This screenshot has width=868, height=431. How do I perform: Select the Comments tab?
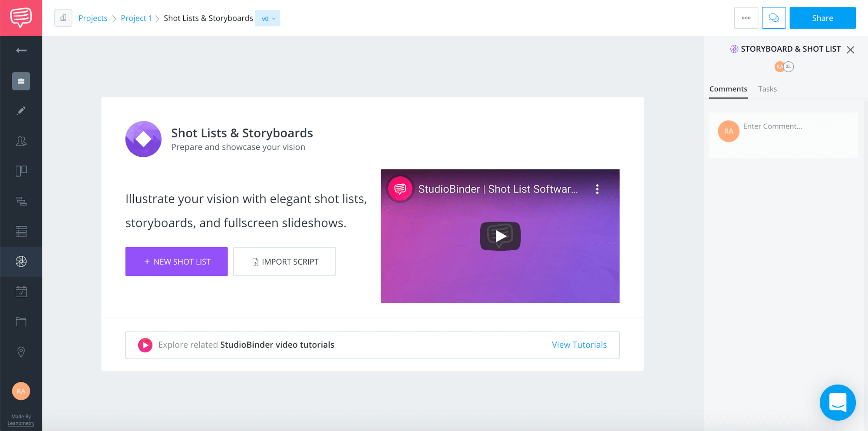(728, 89)
